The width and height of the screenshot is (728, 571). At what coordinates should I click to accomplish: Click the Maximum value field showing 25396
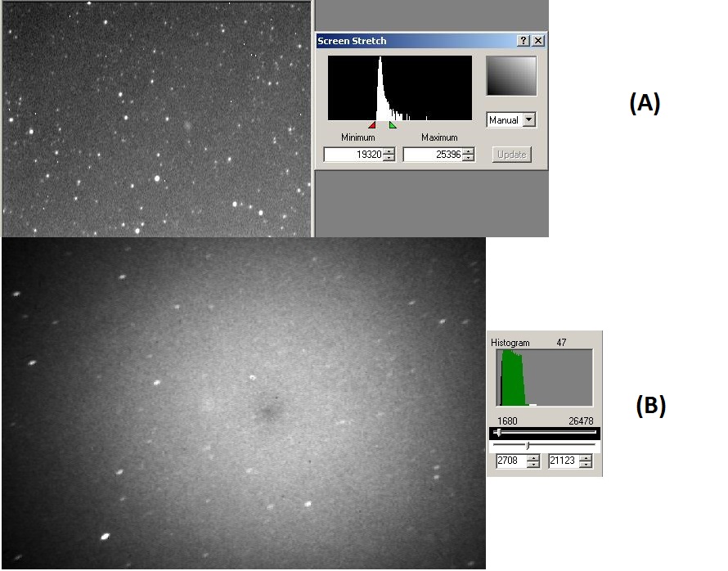point(432,155)
